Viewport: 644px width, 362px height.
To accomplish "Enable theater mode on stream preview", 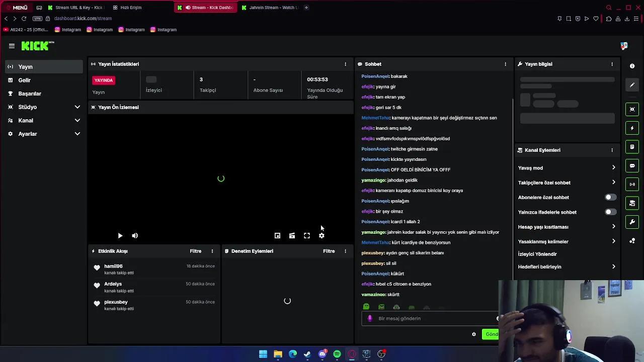I will click(x=292, y=235).
